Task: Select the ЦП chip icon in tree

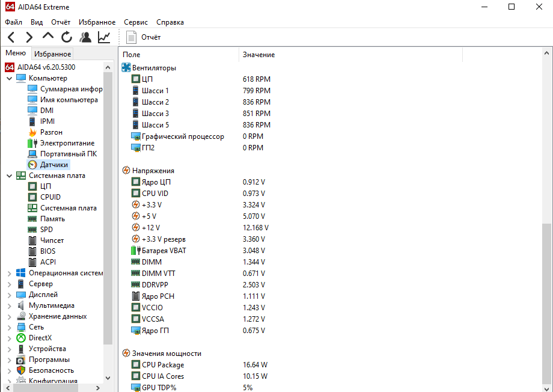Action: coord(32,186)
